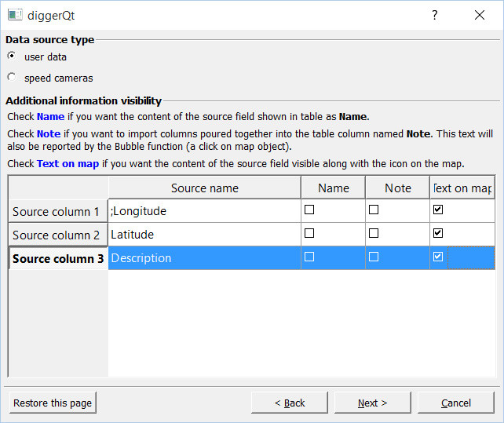Check Name box for ;Longitude row
The width and height of the screenshot is (504, 423).
tap(309, 210)
